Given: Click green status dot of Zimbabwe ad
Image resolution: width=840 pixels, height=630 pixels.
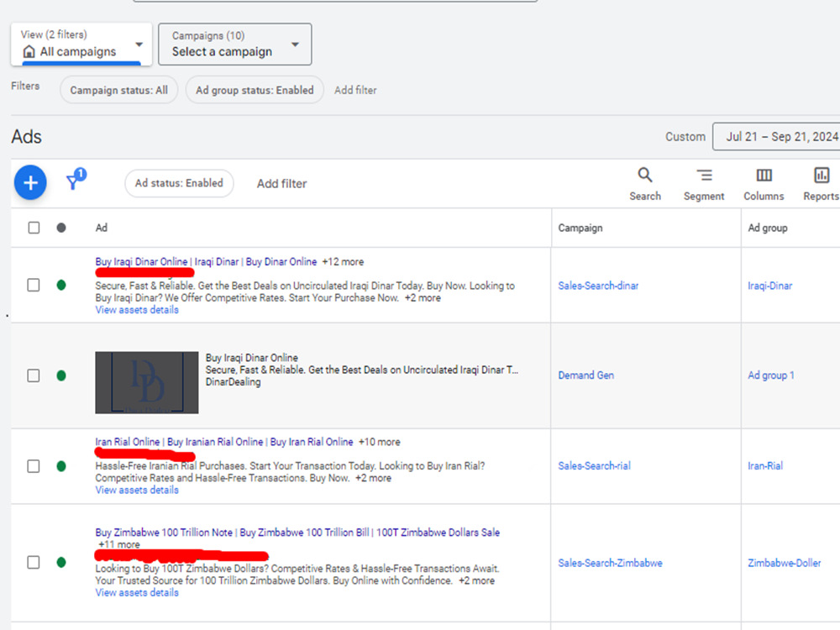Looking at the screenshot, I should 61,563.
